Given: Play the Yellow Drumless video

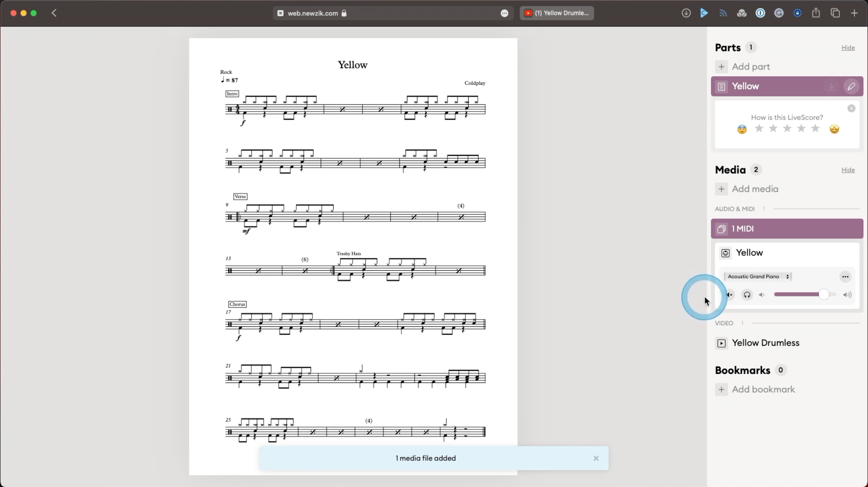Looking at the screenshot, I should tap(722, 343).
